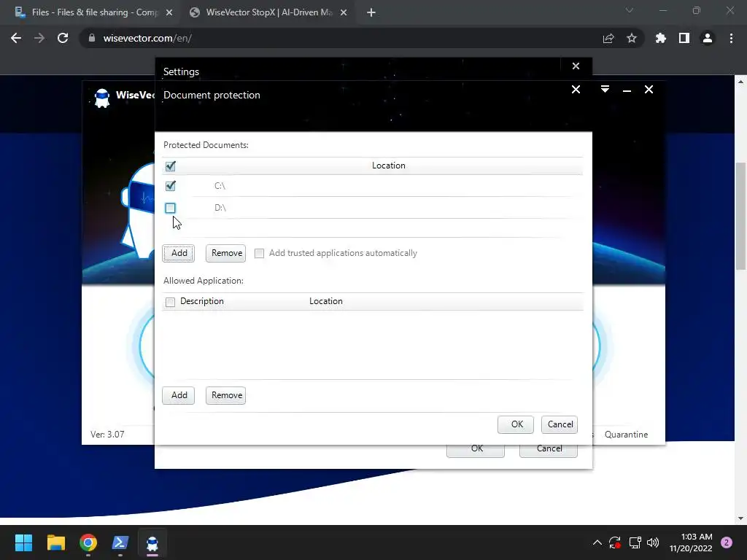
Task: Open the clock and date 1:03 AM
Action: (691, 542)
